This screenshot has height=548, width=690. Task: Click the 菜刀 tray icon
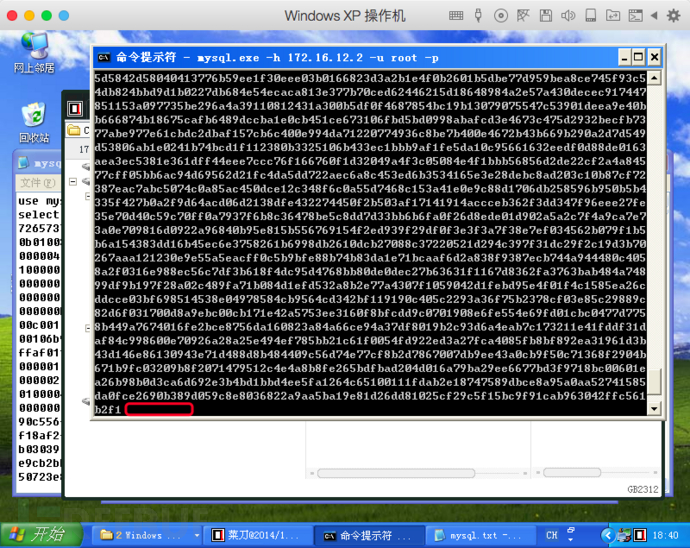click(x=640, y=535)
